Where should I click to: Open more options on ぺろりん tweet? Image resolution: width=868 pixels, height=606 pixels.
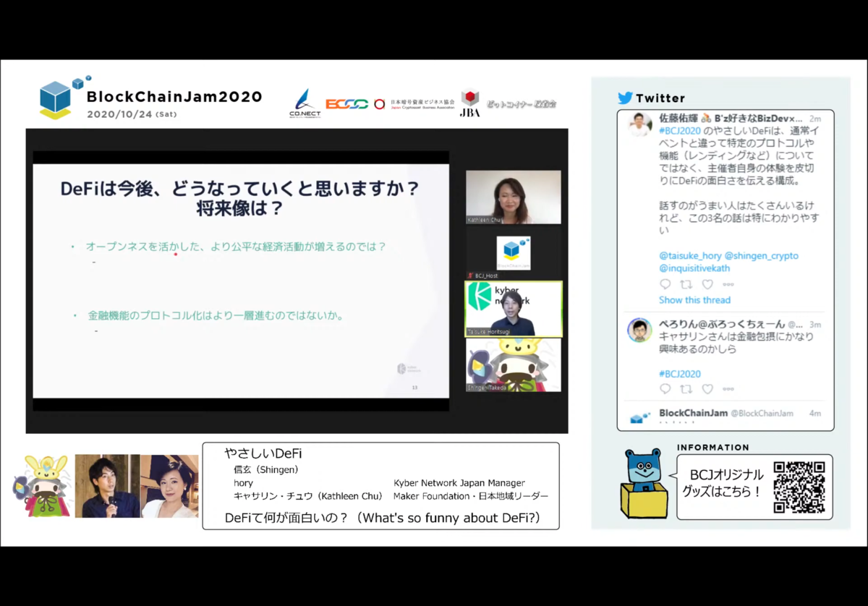click(728, 389)
